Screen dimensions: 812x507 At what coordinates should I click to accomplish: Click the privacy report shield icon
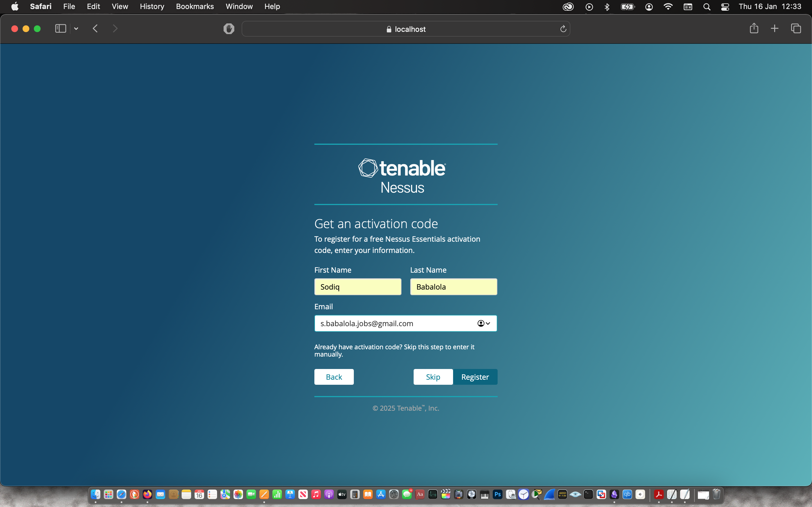(229, 29)
